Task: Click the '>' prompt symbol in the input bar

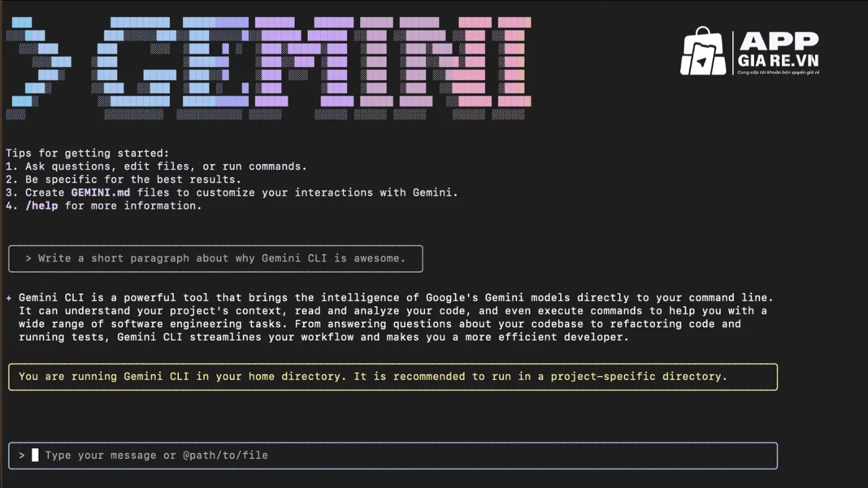Action: 21,455
